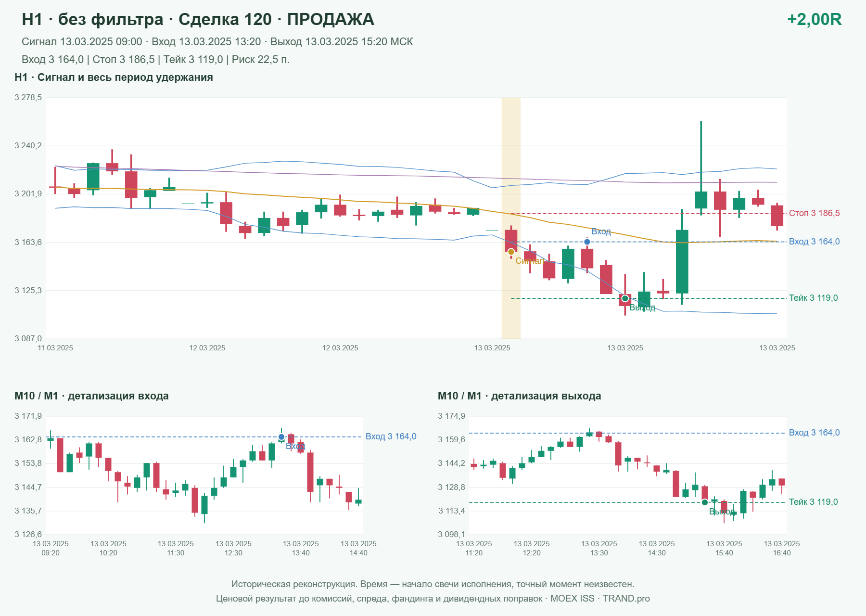Viewport: 866px width, 616px height.
Task: Click the highlighted signal candle band on H1 chart
Action: (511, 218)
